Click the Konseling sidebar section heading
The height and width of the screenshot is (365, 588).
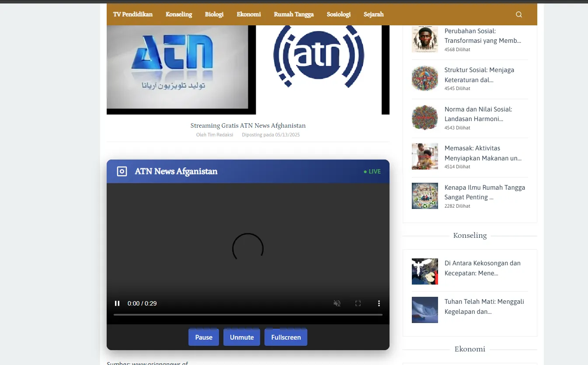470,236
